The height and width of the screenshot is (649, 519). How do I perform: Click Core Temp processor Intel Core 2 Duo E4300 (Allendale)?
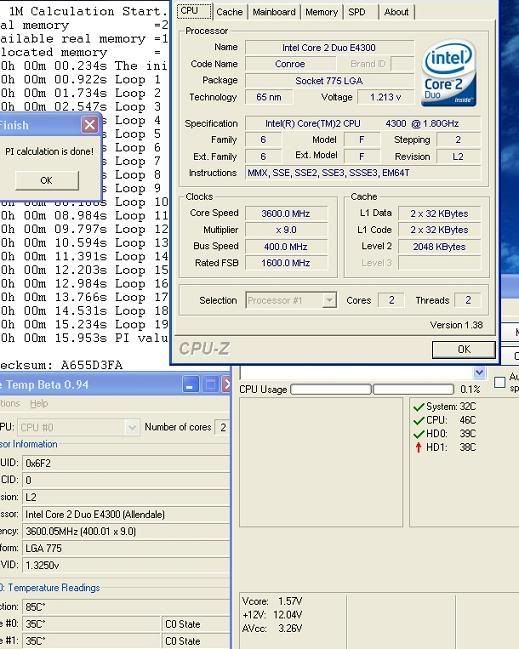[126, 514]
